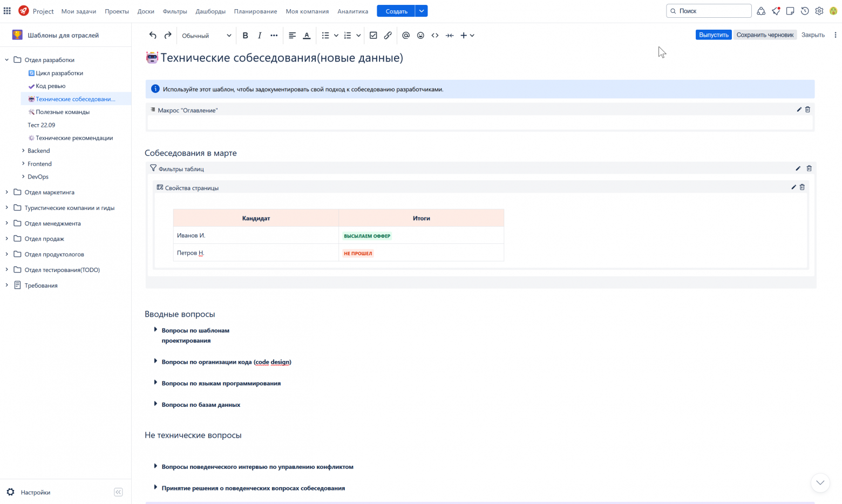Delete the Свойства страницы macro
Viewport: 842px width, 504px height.
[802, 187]
